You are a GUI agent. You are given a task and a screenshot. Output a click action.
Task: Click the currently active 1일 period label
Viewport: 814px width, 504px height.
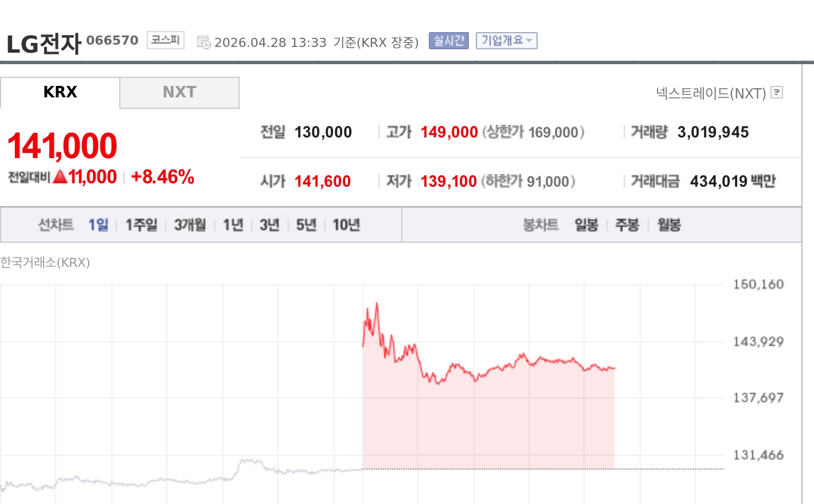tap(99, 225)
